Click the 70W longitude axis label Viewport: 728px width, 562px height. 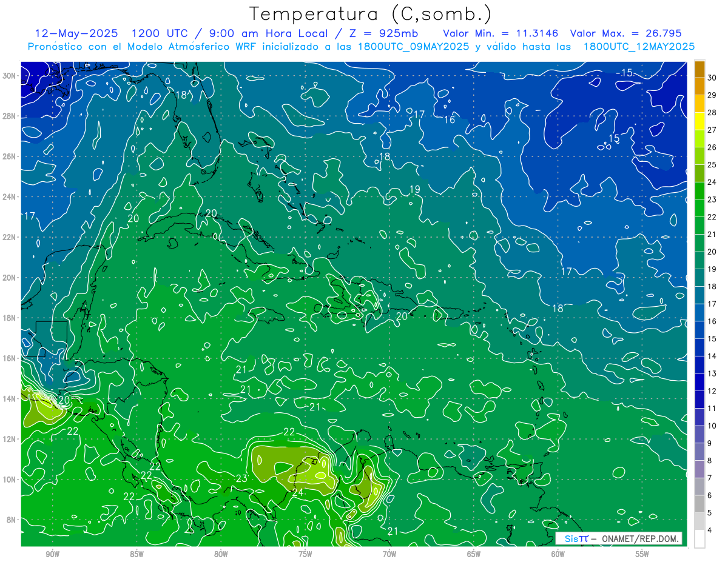click(x=389, y=554)
